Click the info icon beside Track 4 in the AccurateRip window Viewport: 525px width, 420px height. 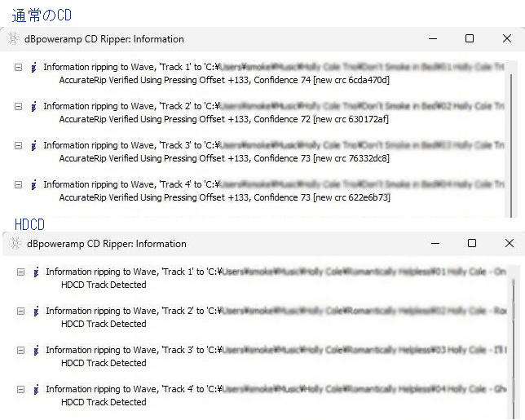[x=33, y=184]
